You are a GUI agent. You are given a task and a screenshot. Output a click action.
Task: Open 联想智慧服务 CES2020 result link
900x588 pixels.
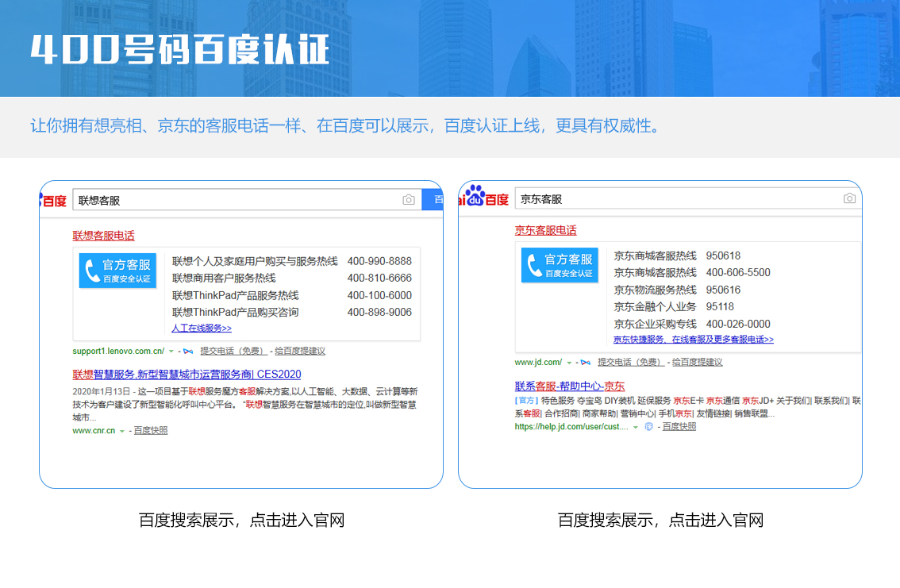click(x=187, y=375)
